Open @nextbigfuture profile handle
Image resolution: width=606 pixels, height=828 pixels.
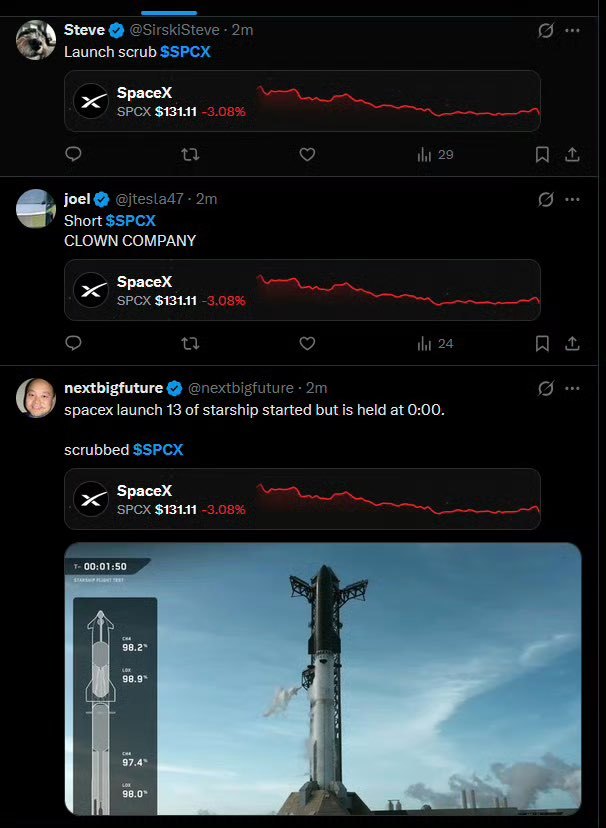click(241, 388)
